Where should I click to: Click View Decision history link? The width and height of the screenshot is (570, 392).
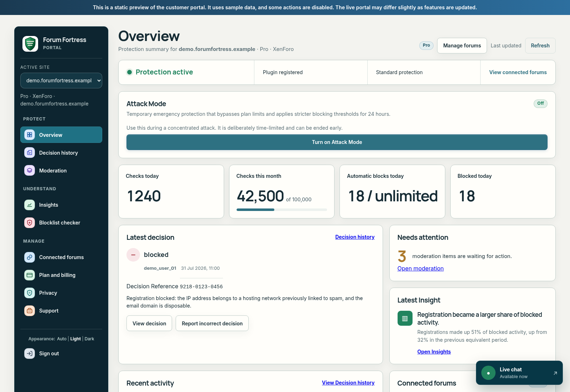pos(348,383)
